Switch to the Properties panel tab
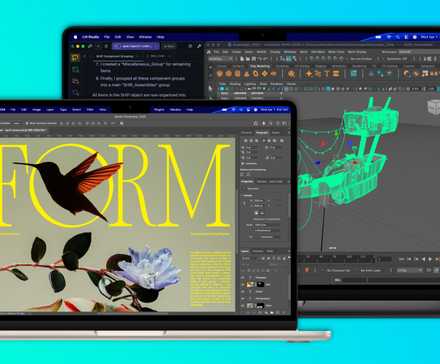 coord(247,182)
